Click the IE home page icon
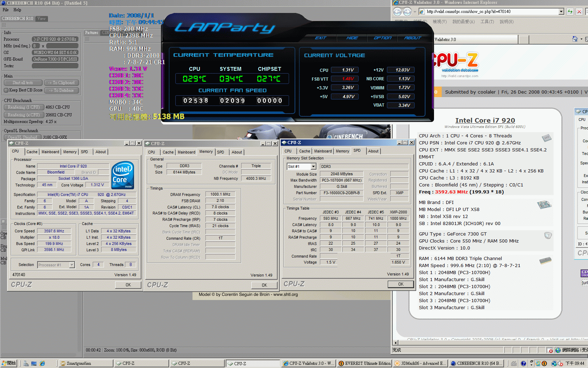The image size is (588, 368). tap(575, 39)
